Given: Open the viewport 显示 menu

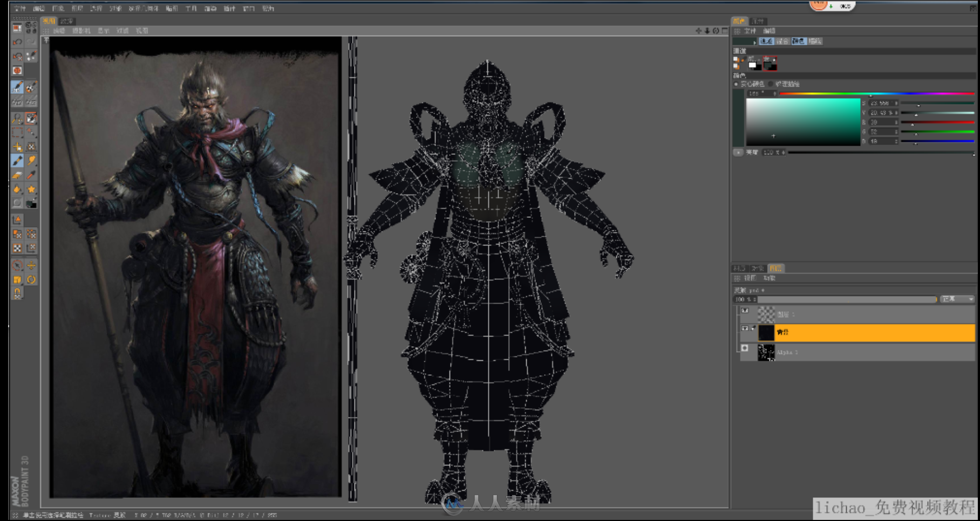Looking at the screenshot, I should (103, 31).
